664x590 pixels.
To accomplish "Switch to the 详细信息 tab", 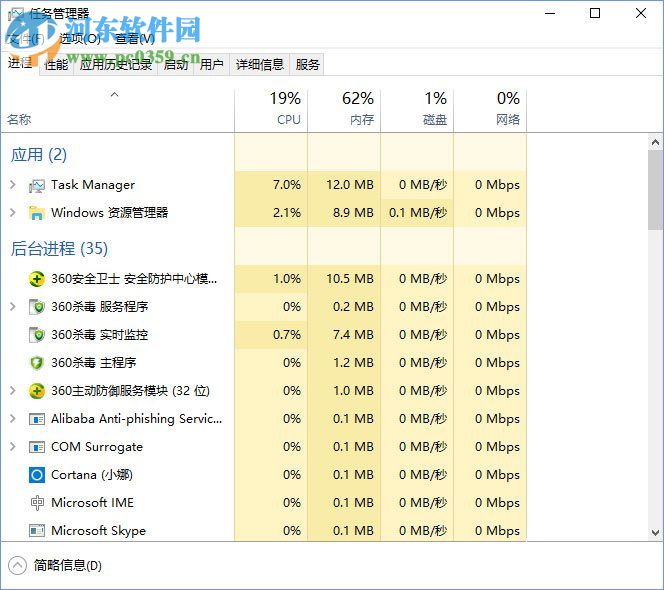I will [260, 64].
